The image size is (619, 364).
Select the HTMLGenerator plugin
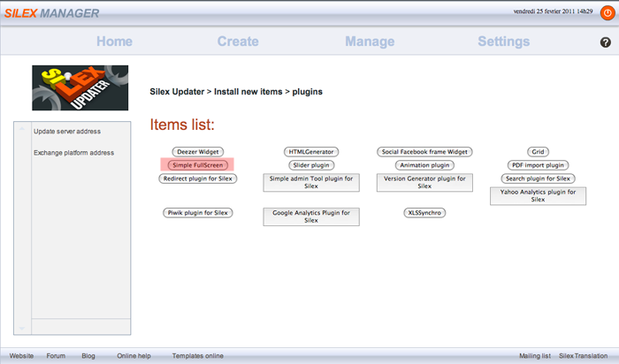tap(311, 152)
